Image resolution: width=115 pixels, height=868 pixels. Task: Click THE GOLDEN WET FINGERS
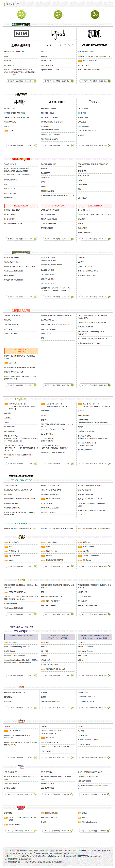point(89,70)
